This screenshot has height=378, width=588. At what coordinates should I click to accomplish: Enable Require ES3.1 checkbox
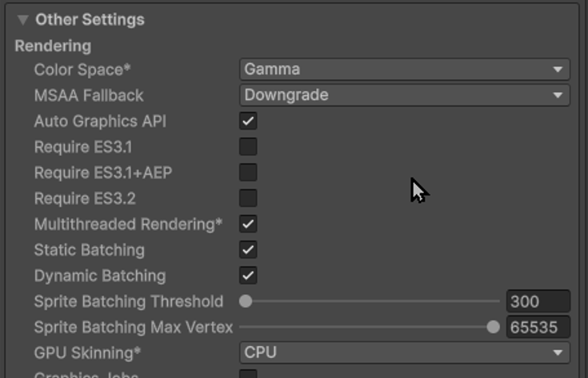click(x=248, y=147)
